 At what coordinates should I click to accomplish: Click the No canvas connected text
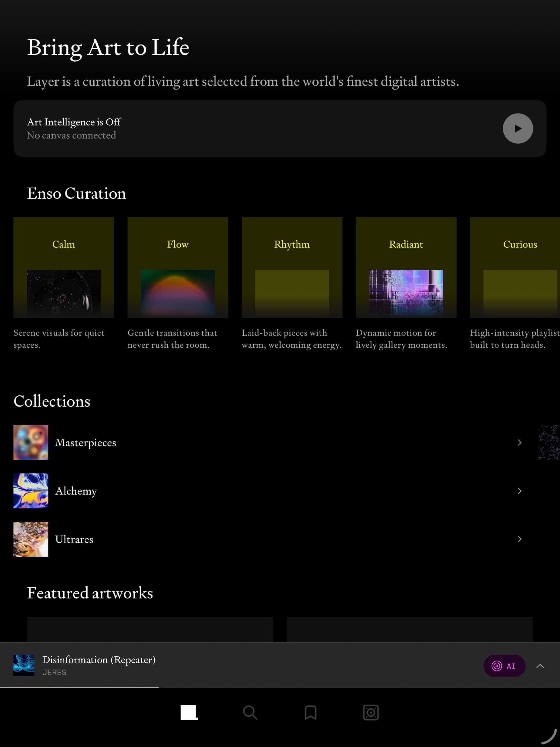tap(72, 135)
